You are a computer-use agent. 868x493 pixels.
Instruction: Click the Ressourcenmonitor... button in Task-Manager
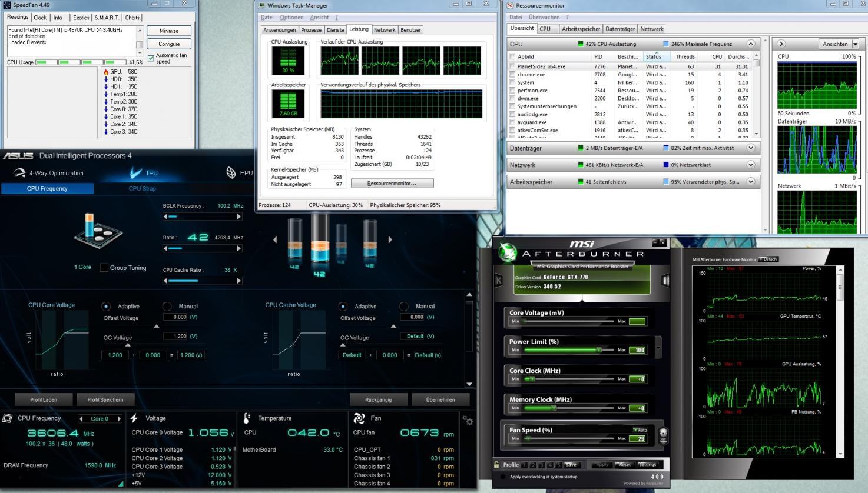[x=392, y=184]
